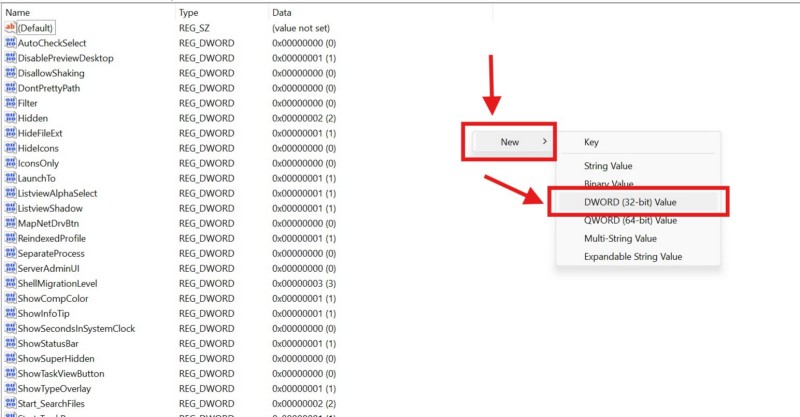
Task: Click the DisallowShaking DWORD icon
Action: coord(10,73)
